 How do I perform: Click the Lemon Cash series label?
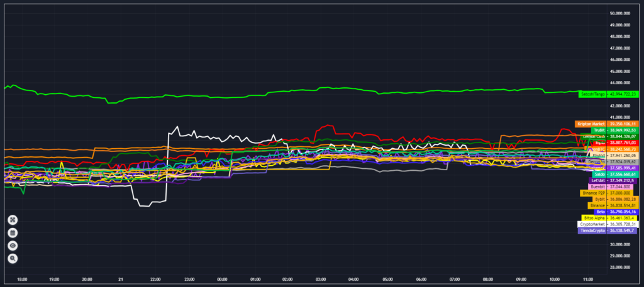[x=593, y=136]
